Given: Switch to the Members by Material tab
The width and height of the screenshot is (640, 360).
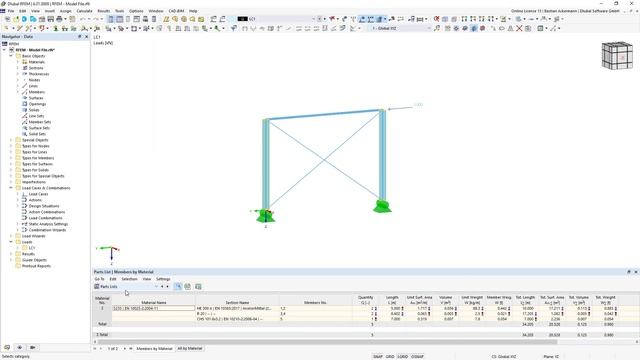Looking at the screenshot, I should [154, 349].
